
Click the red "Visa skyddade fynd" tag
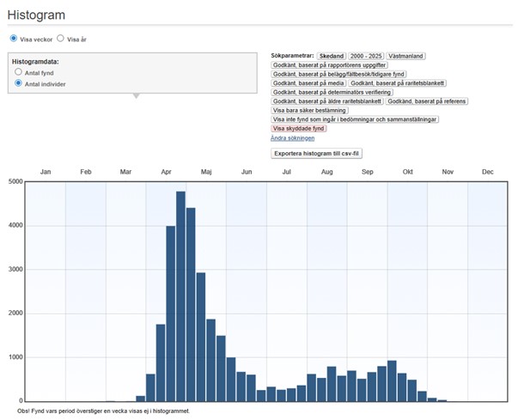pos(299,128)
